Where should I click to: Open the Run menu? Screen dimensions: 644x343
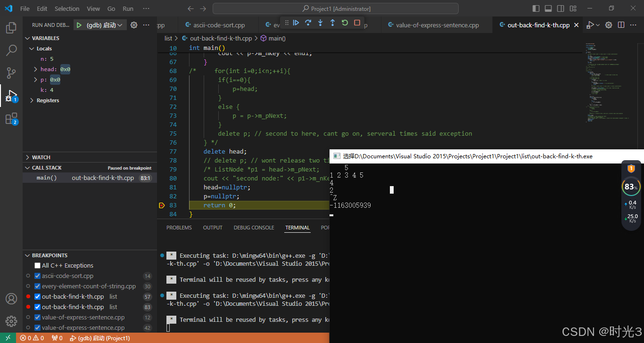tap(128, 8)
